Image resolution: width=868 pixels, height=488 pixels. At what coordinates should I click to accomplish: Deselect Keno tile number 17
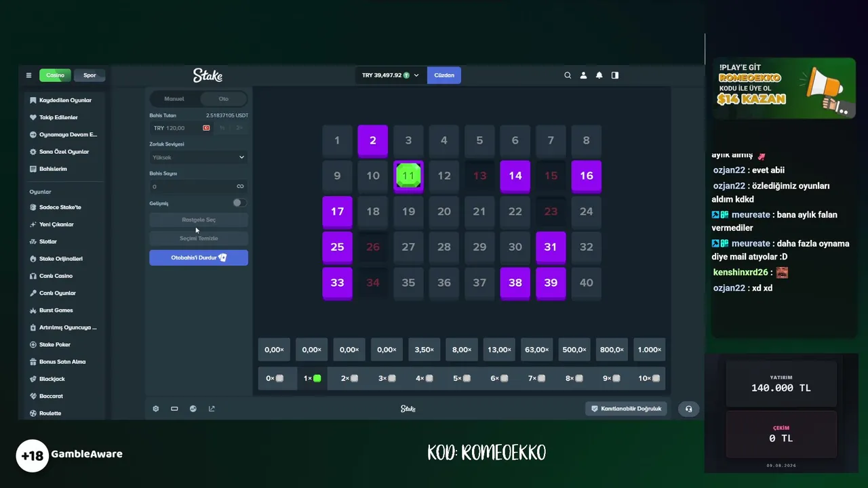tap(337, 211)
